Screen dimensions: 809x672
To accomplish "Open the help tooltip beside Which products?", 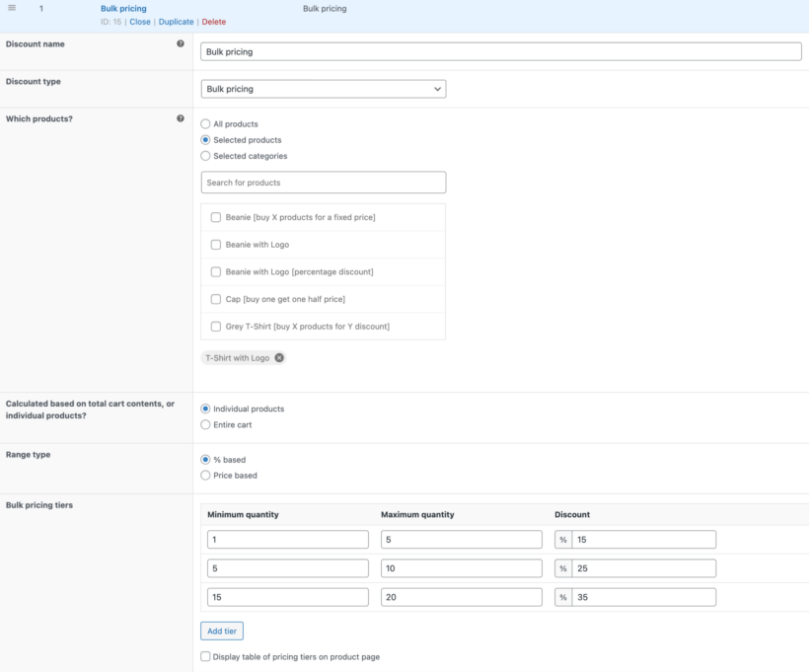I will (x=180, y=117).
